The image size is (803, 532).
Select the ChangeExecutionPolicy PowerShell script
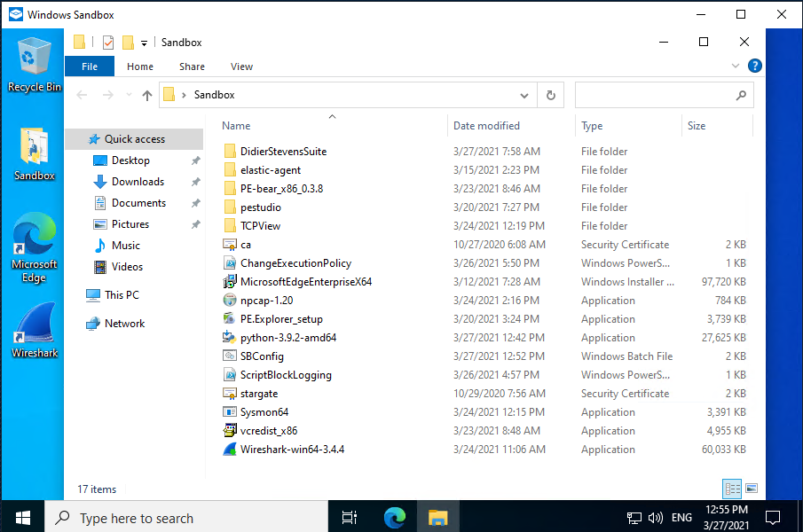coord(295,263)
